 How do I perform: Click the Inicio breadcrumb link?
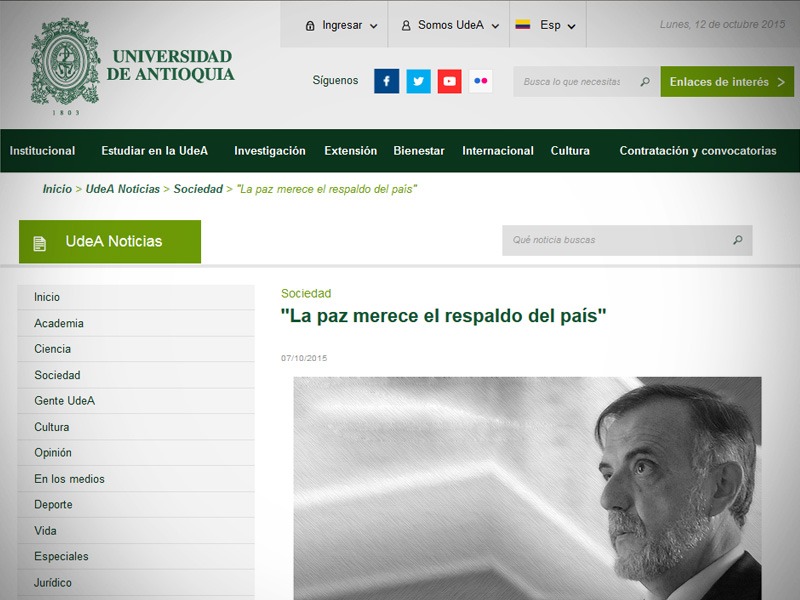(57, 189)
